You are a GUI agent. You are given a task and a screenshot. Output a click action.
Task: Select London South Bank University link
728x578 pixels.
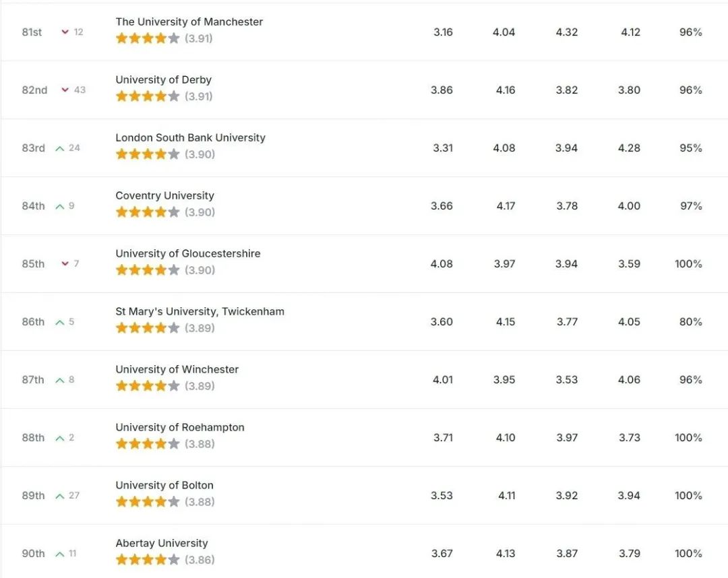pos(190,138)
